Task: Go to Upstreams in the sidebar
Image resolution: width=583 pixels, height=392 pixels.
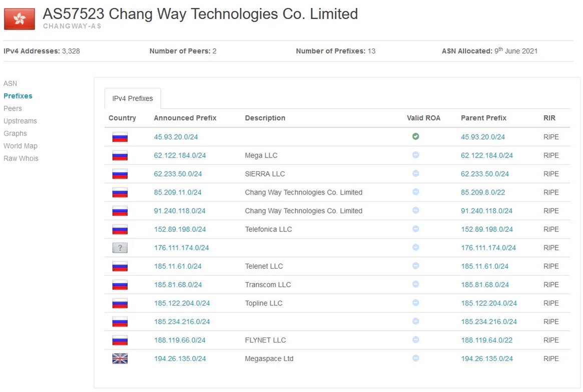Action: (20, 121)
